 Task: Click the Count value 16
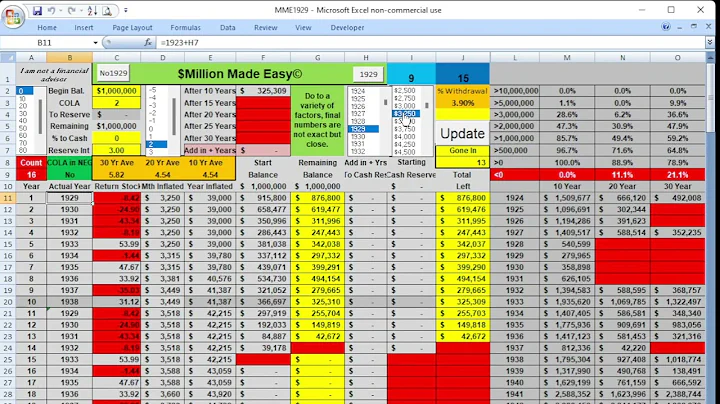(x=31, y=174)
